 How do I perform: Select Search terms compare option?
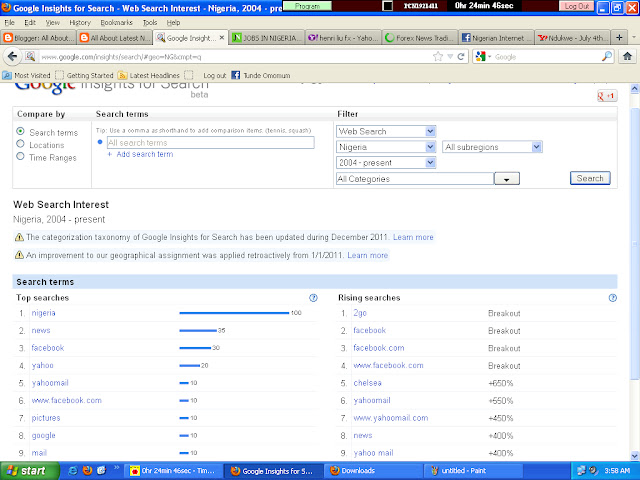click(x=20, y=131)
